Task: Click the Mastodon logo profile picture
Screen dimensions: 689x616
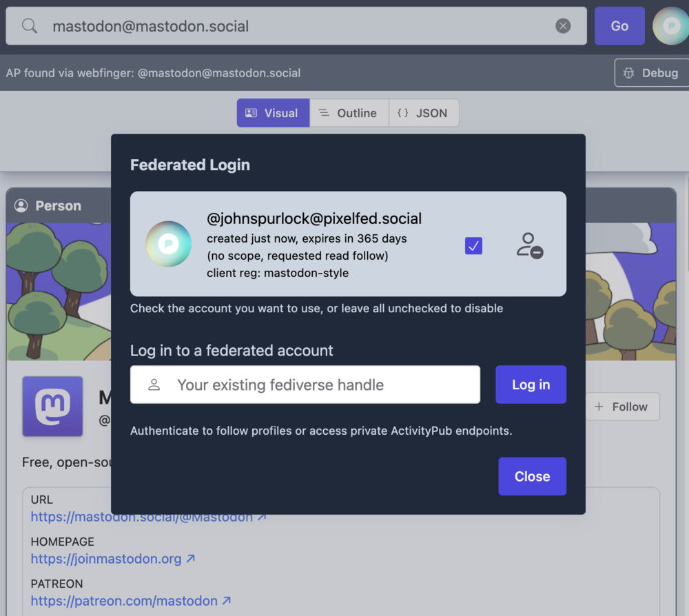Action: (52, 406)
